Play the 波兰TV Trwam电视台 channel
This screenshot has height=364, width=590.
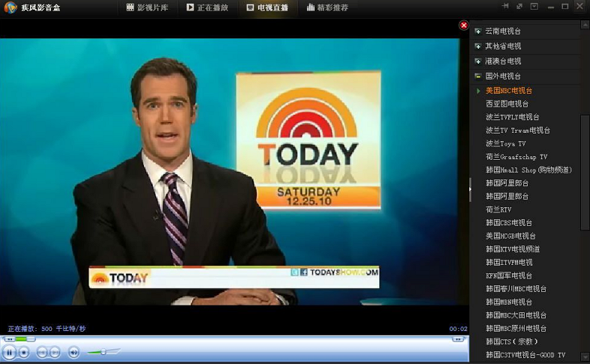(518, 130)
